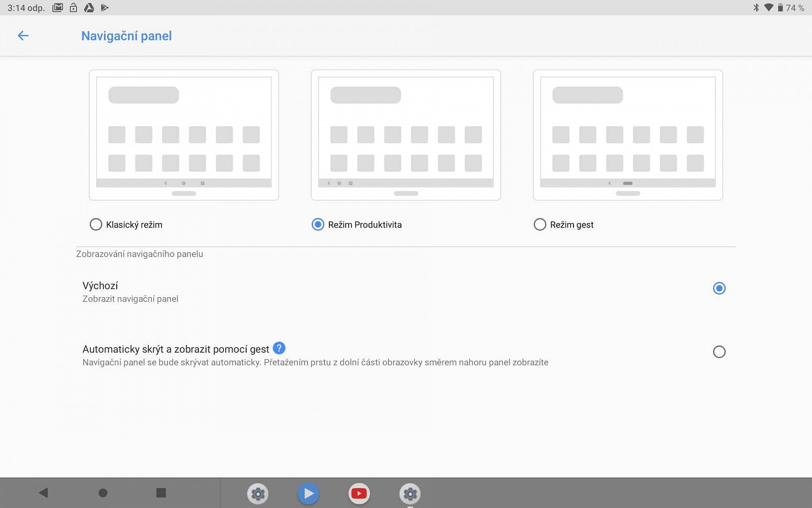Open the last Settings gear in taskbar
812x508 pixels.
410,493
